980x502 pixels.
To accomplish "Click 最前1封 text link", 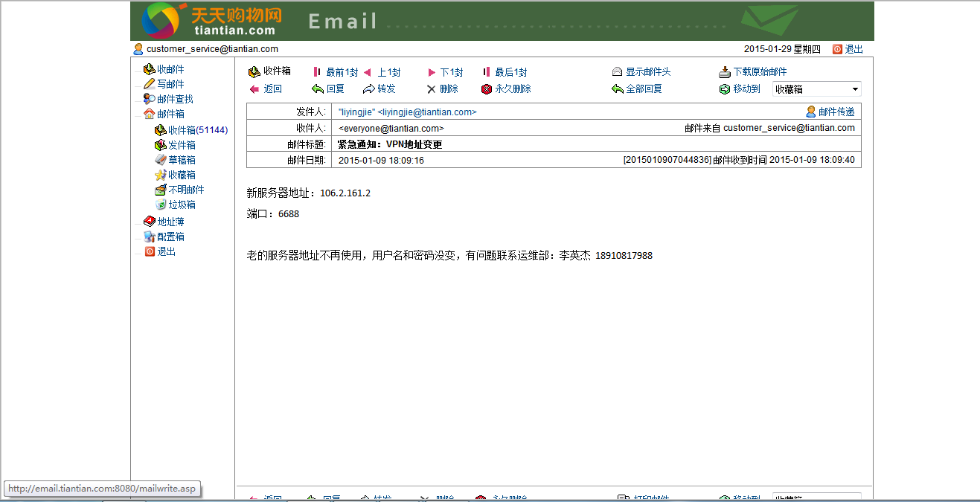I will (342, 72).
